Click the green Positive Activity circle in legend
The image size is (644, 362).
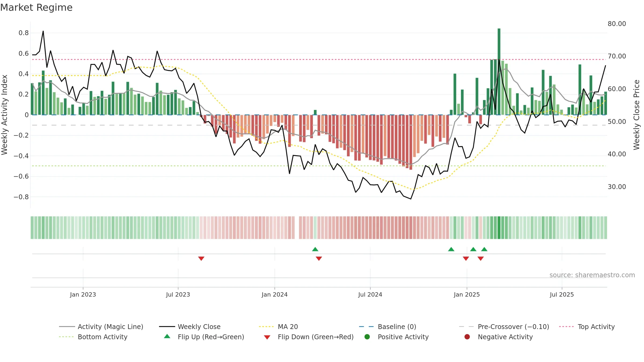(x=367, y=337)
